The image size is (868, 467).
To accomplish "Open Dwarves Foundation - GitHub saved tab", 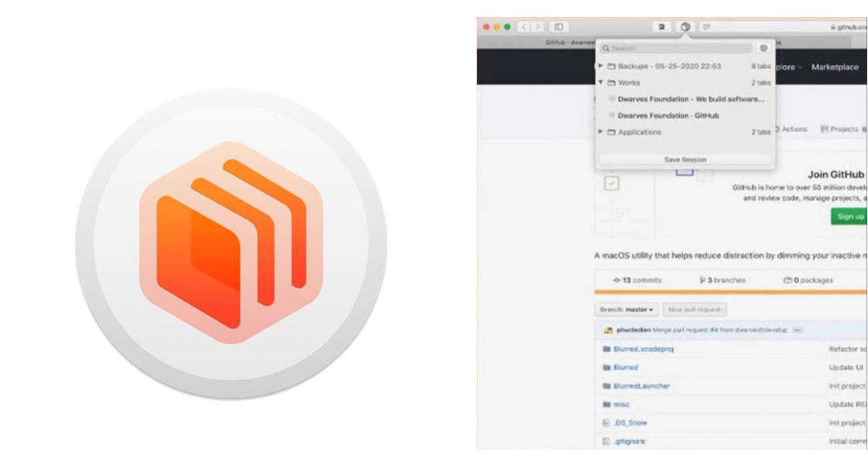I will pyautogui.click(x=668, y=115).
